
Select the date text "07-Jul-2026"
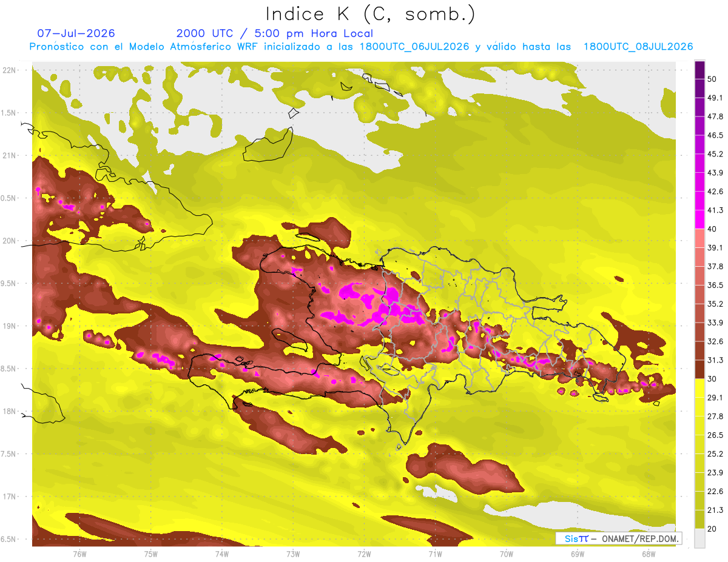coord(76,33)
